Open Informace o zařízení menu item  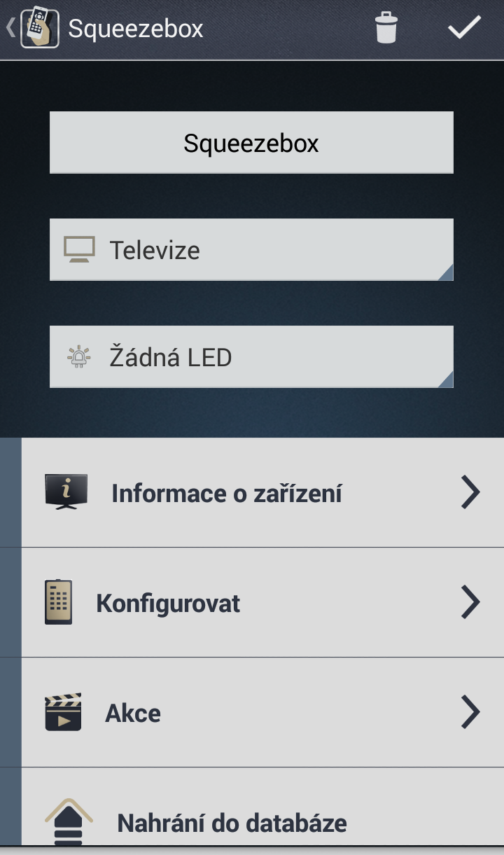coord(227,493)
